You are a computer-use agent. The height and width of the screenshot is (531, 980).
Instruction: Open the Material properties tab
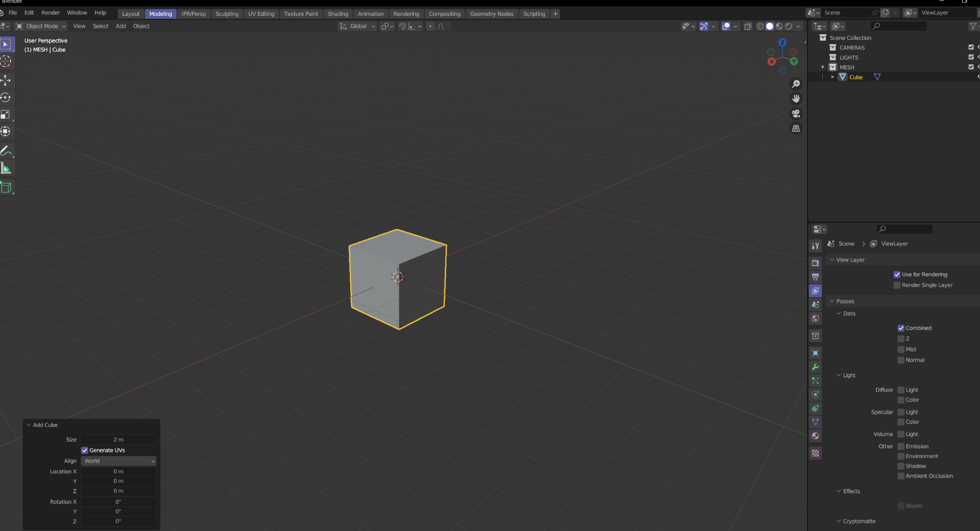pos(816,436)
